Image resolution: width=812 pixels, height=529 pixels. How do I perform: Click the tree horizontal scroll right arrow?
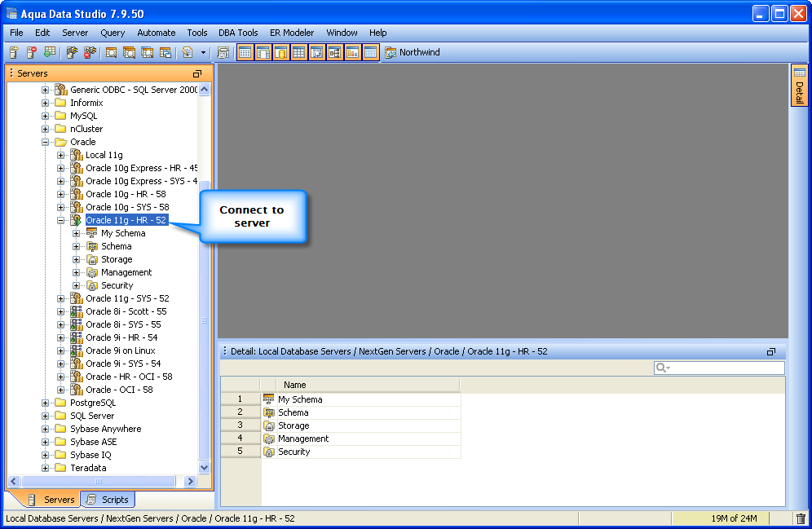coord(191,482)
